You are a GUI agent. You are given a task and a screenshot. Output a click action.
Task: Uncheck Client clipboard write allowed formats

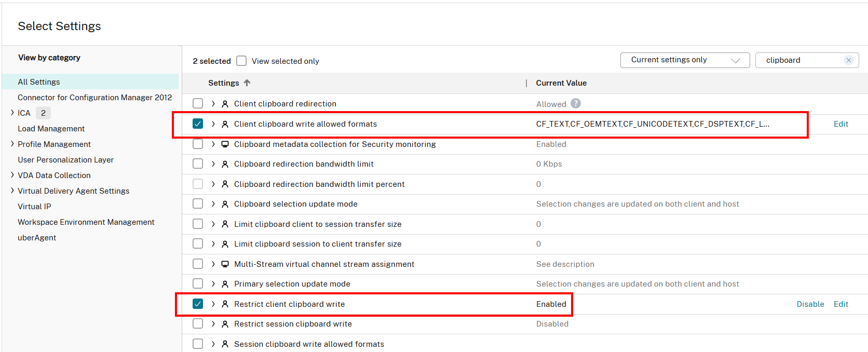[198, 124]
